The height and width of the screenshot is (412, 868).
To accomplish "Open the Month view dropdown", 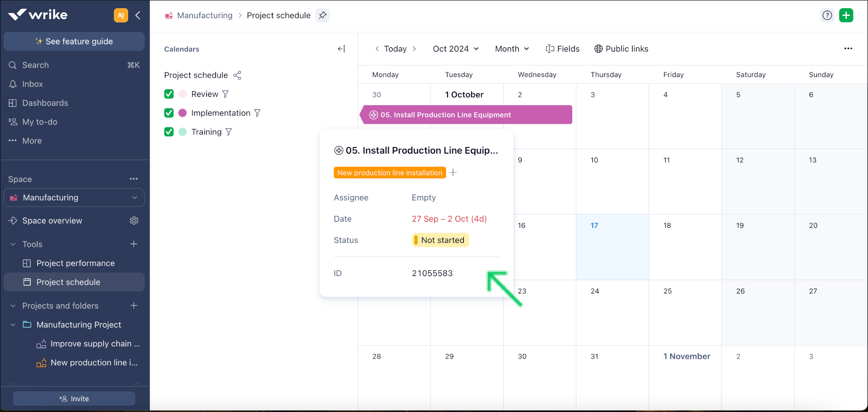I will coord(512,49).
